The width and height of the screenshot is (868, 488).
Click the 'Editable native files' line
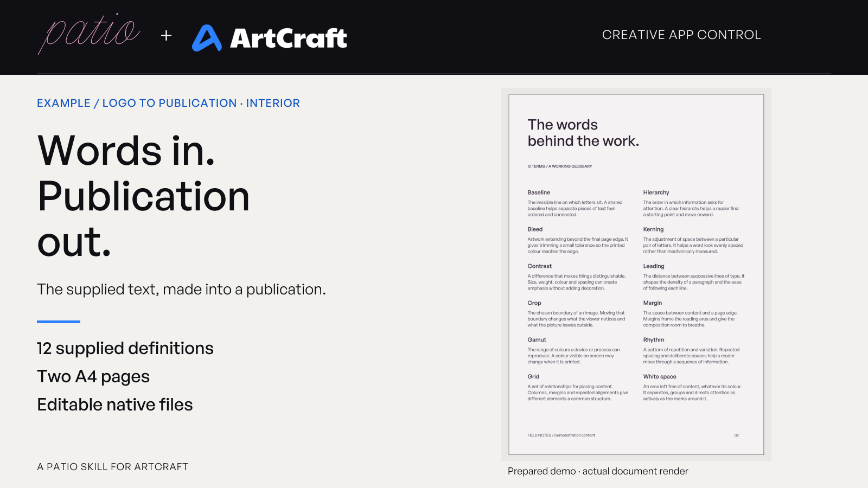115,404
